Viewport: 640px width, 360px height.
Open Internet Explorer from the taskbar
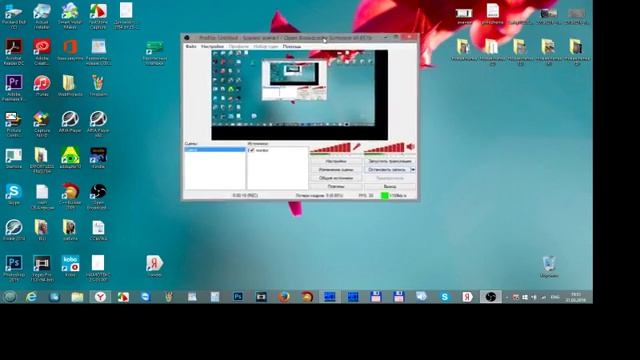31,297
